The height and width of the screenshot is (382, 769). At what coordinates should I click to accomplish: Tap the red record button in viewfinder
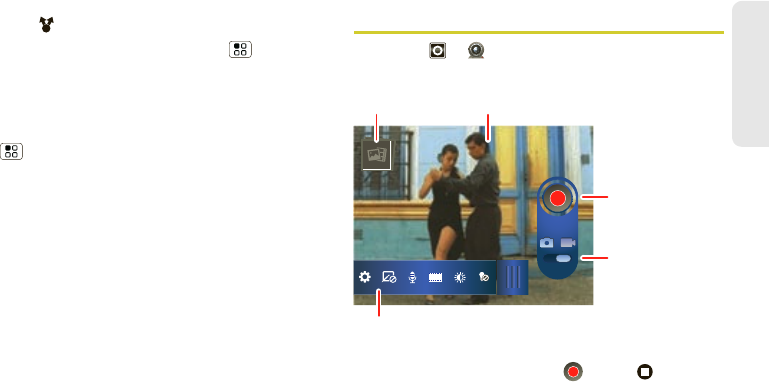point(558,198)
